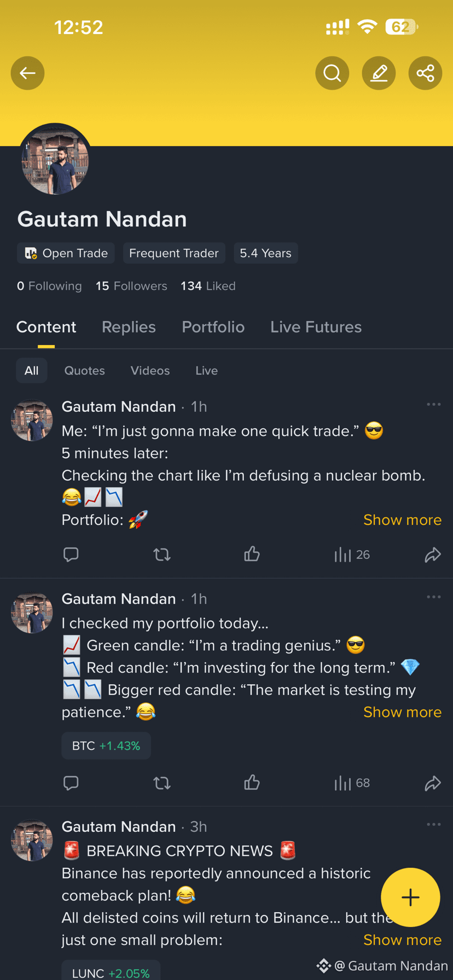Expand the first post with Show more

coord(402,520)
